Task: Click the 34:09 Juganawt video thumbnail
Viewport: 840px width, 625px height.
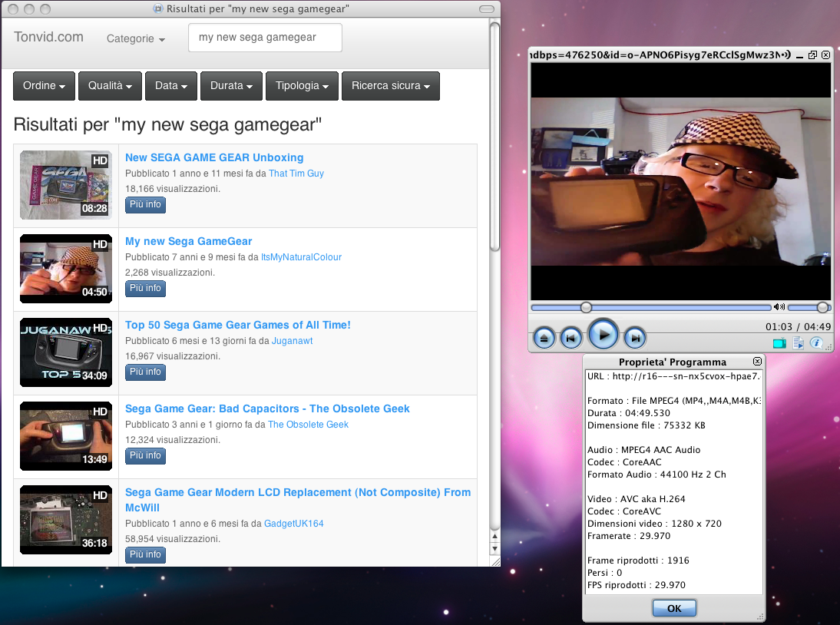Action: click(x=66, y=352)
